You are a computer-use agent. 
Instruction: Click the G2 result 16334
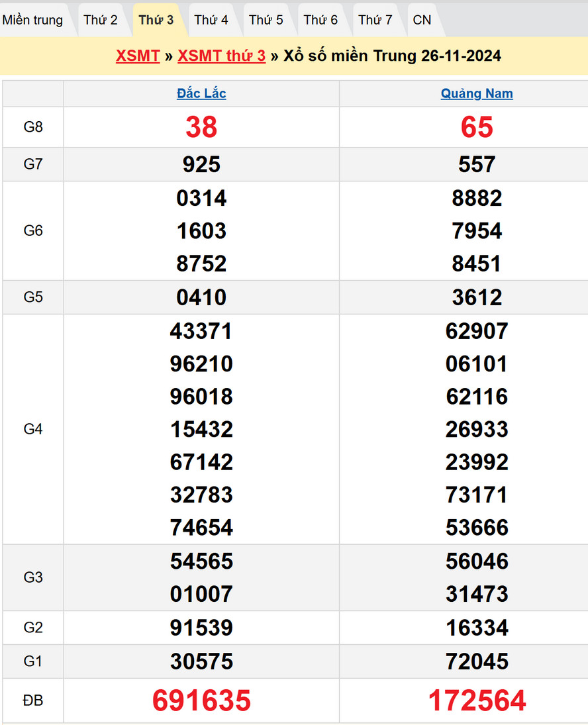point(477,628)
